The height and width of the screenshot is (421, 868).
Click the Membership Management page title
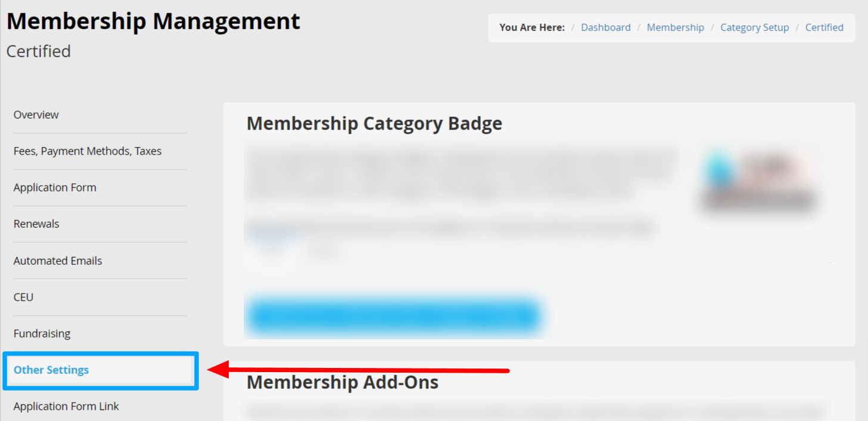[x=153, y=21]
